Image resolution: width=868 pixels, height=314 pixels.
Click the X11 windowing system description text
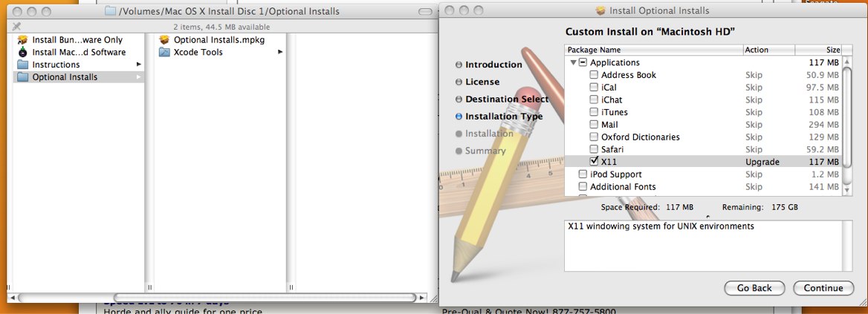(x=661, y=226)
